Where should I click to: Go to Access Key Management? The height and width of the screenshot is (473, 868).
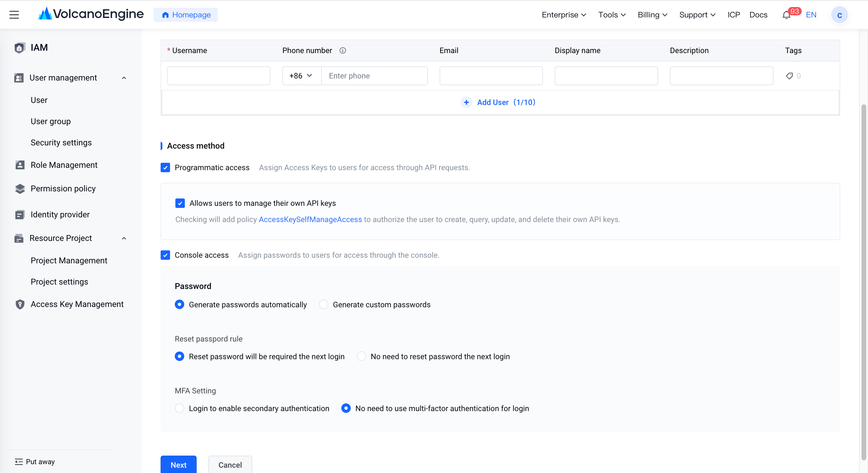point(77,304)
